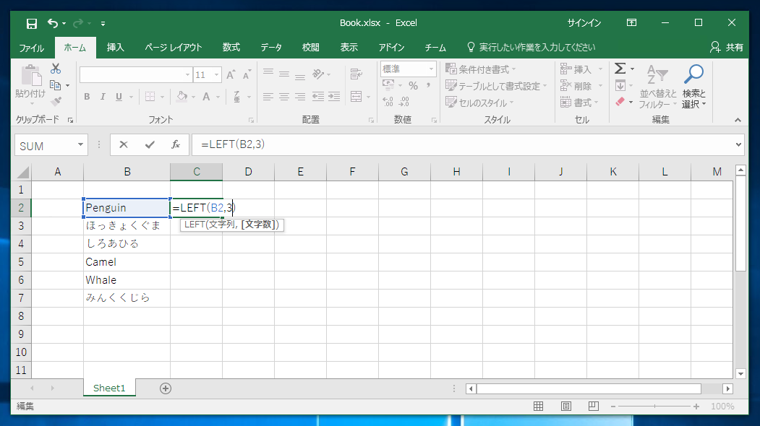760x426 pixels.
Task: Add a new sheet with plus icon
Action: click(165, 388)
